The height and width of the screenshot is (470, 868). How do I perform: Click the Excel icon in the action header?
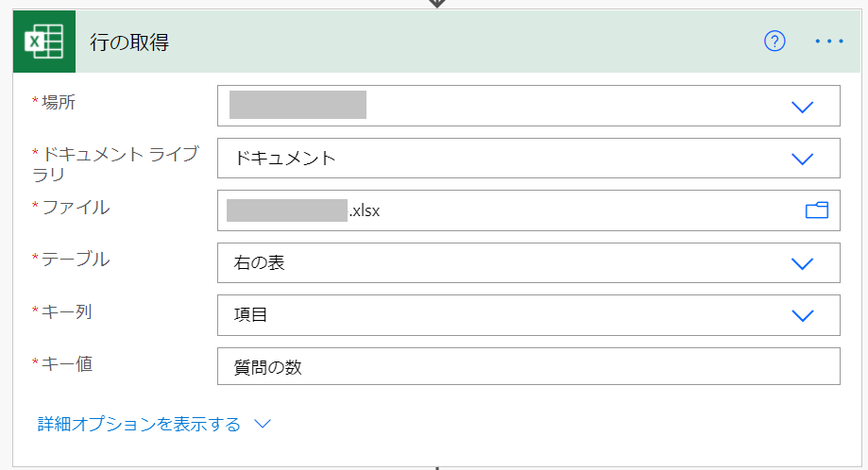coord(44,42)
